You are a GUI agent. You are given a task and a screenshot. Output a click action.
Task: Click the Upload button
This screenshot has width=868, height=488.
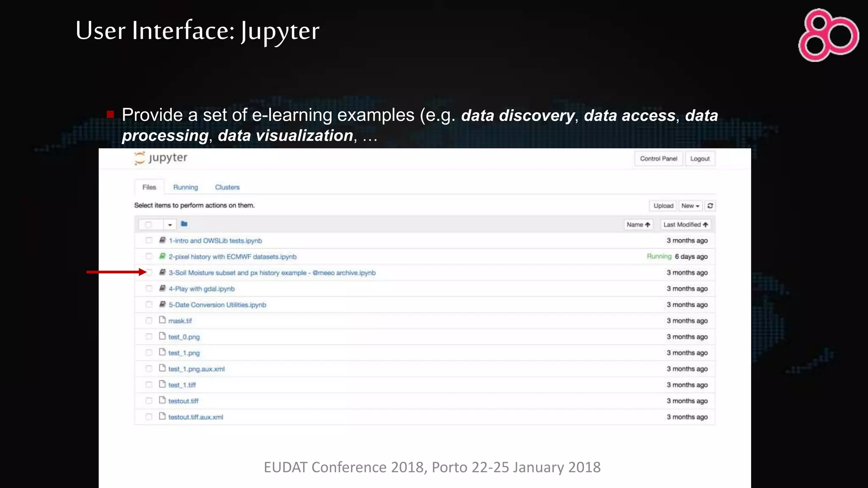point(663,206)
